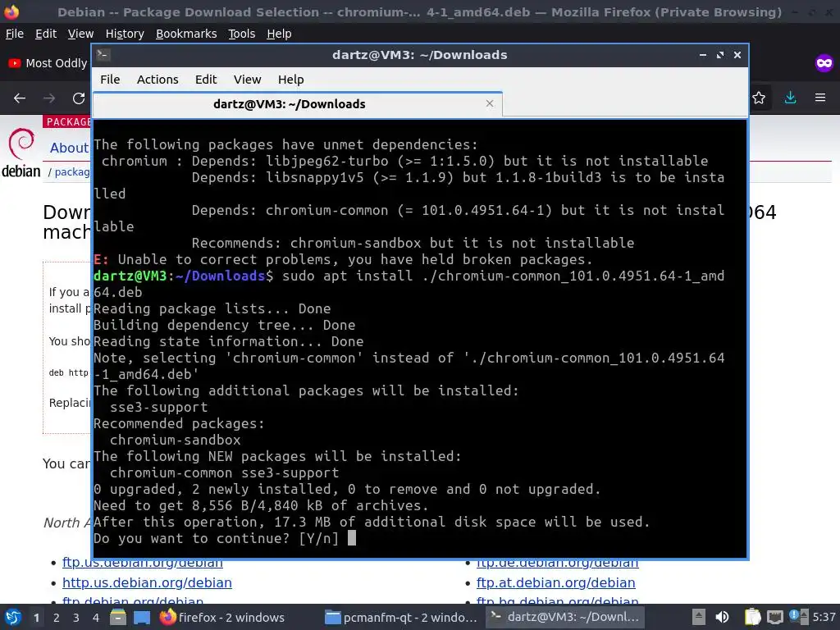Click 'Need to get 8,556 B/4,840 kB' line
This screenshot has height=630, width=840.
pos(261,505)
